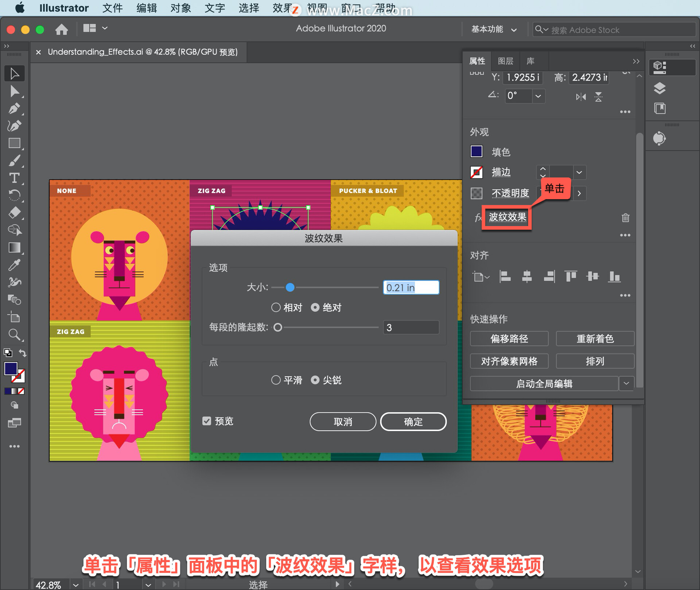Select the 相对 radio button
Screen dimensions: 700x590
click(276, 307)
